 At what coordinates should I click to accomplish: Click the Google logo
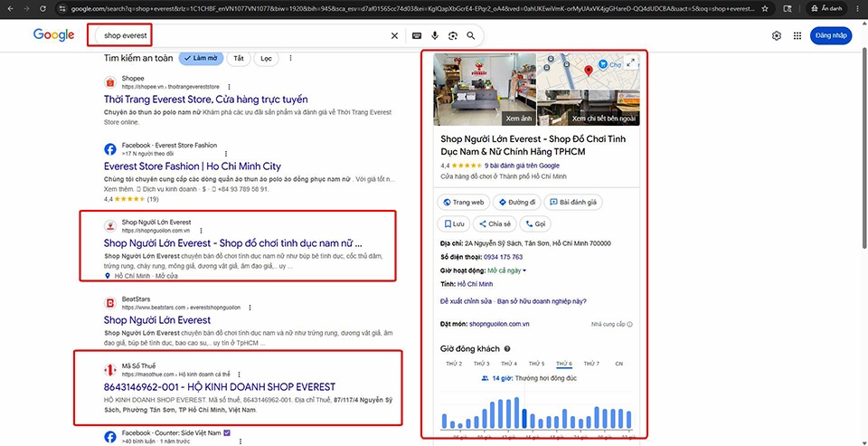click(53, 35)
